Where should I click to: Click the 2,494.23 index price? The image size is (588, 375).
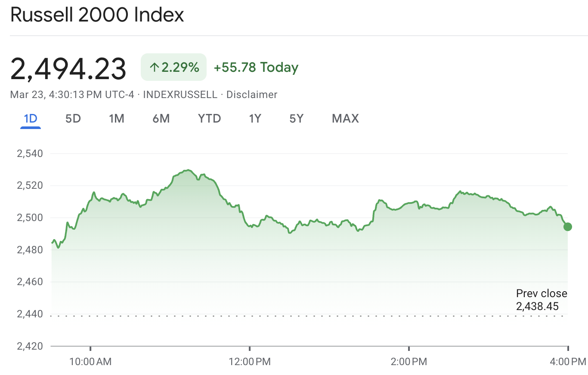coord(68,69)
